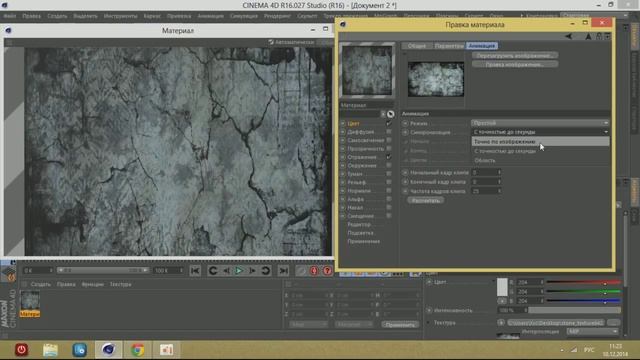Click the Рассчитать button
This screenshot has height=360, width=640.
coord(426,200)
